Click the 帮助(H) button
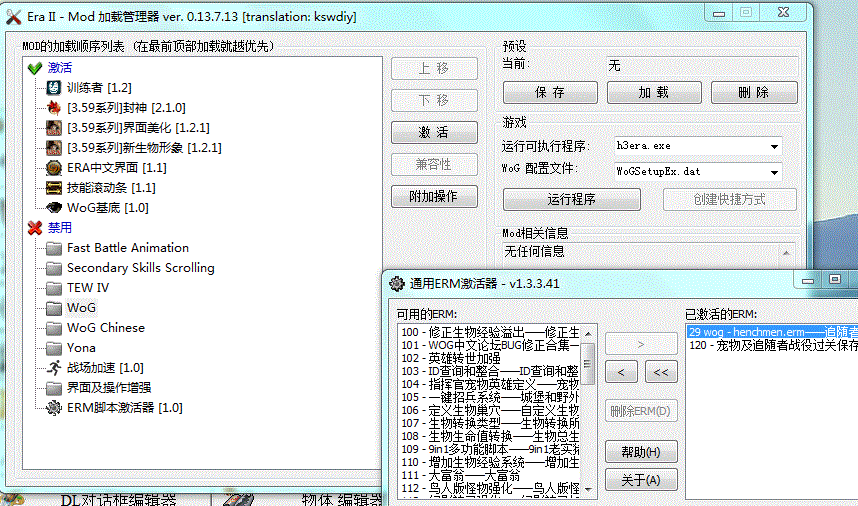 point(641,452)
